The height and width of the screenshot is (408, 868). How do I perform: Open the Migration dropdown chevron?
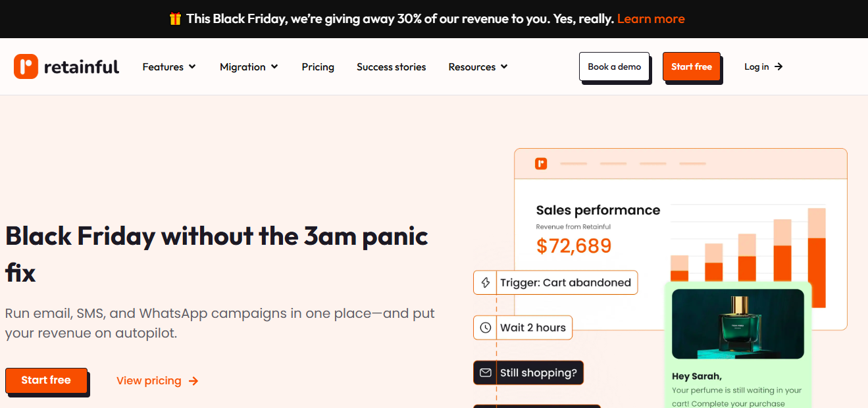pyautogui.click(x=274, y=66)
